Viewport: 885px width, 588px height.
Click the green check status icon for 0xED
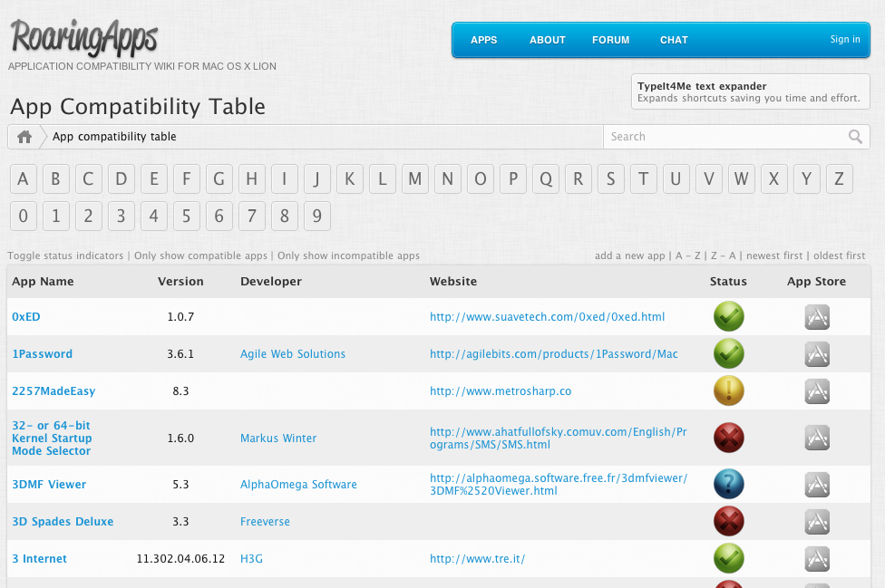pyautogui.click(x=729, y=316)
